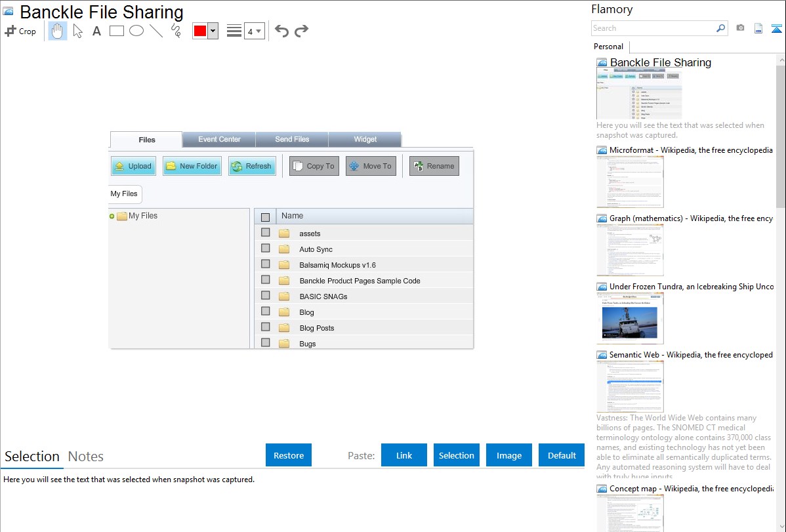Click the icon beside Graph (mathematics) title

tap(602, 218)
